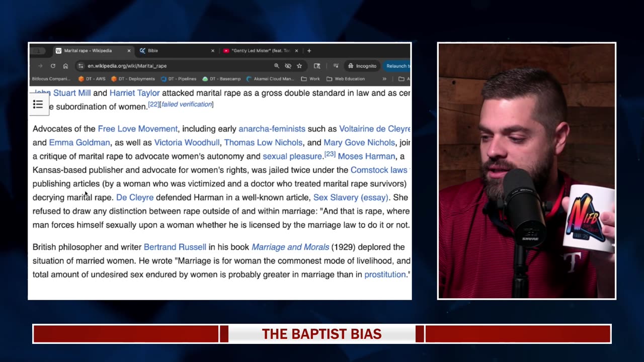Bookmark this page with the star icon
The height and width of the screenshot is (362, 644).
click(x=299, y=66)
